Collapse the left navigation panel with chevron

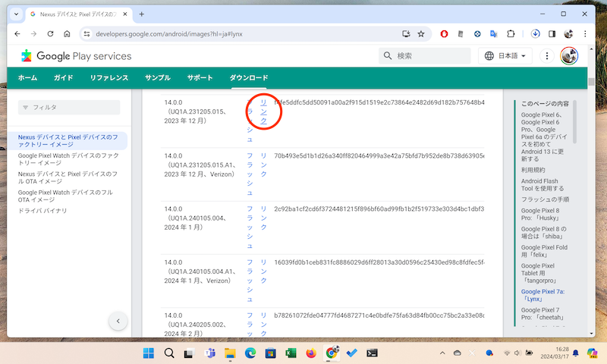pos(118,322)
